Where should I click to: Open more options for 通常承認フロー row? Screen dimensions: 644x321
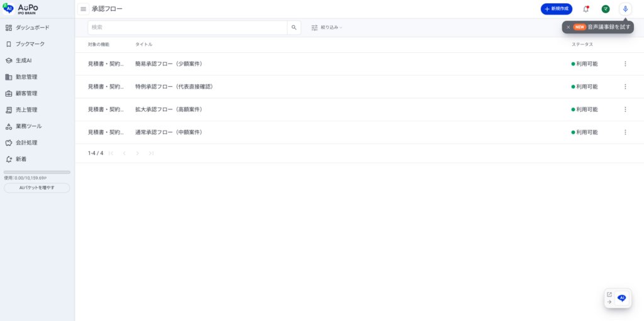(x=625, y=133)
